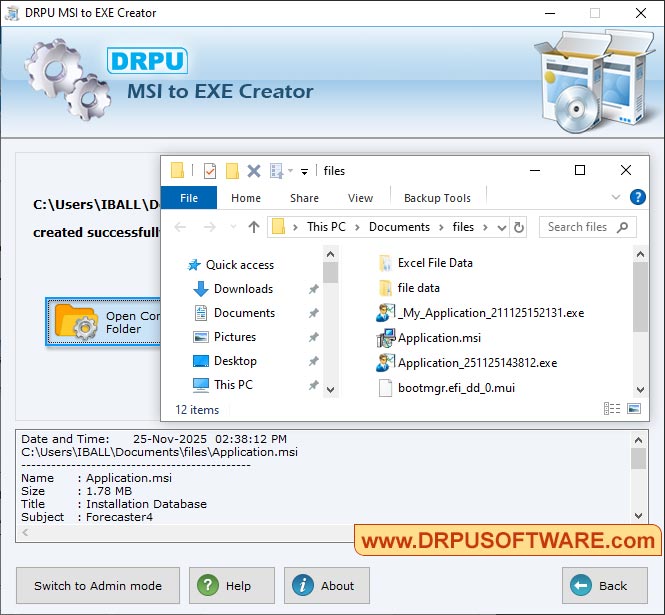Open the File menu in Explorer
Screen dimensions: 665x615
coord(189,198)
